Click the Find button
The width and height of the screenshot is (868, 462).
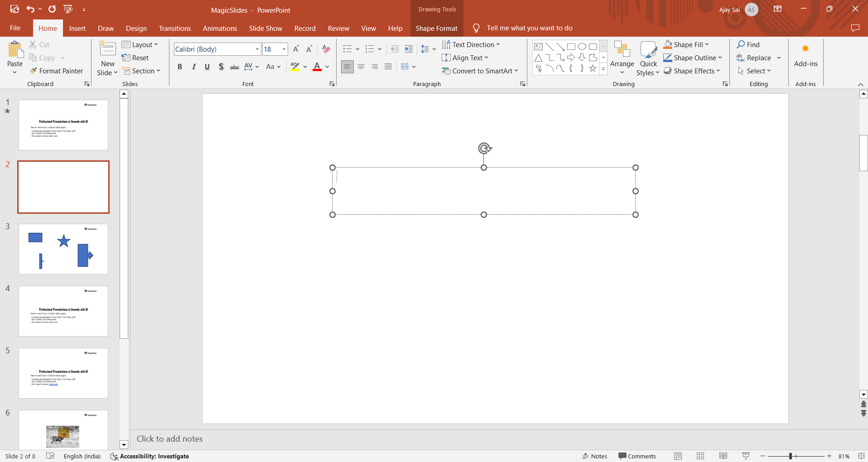748,44
